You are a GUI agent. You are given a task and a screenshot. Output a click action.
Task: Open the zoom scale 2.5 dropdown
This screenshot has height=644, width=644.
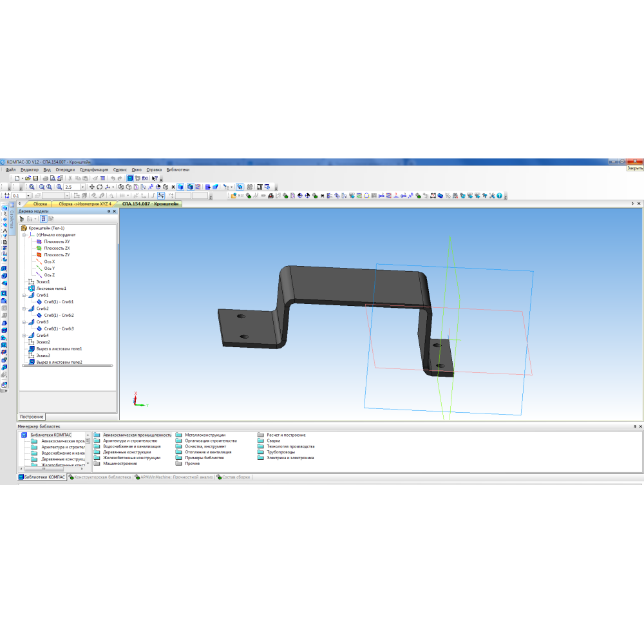tap(82, 187)
